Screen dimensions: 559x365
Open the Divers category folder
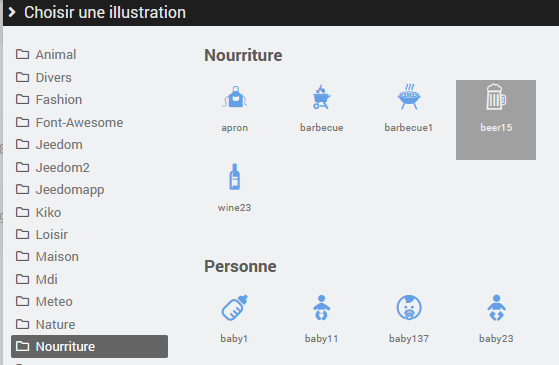[x=44, y=77]
